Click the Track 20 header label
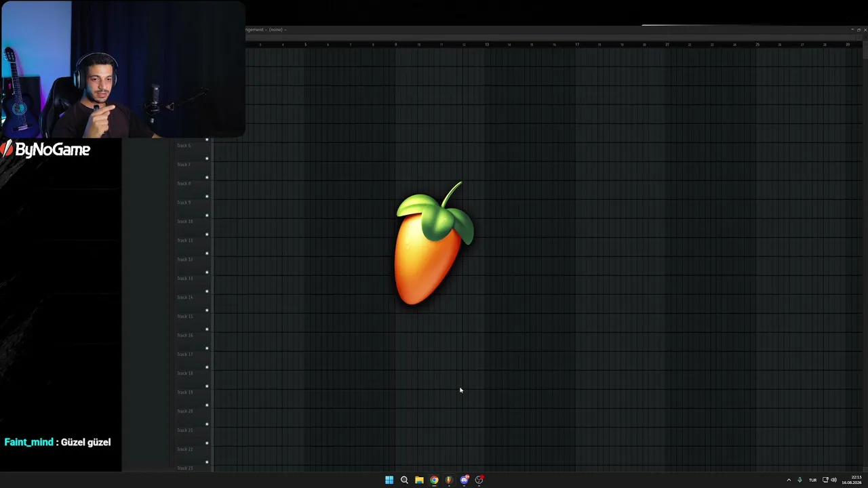This screenshot has height=488, width=868. [184, 411]
